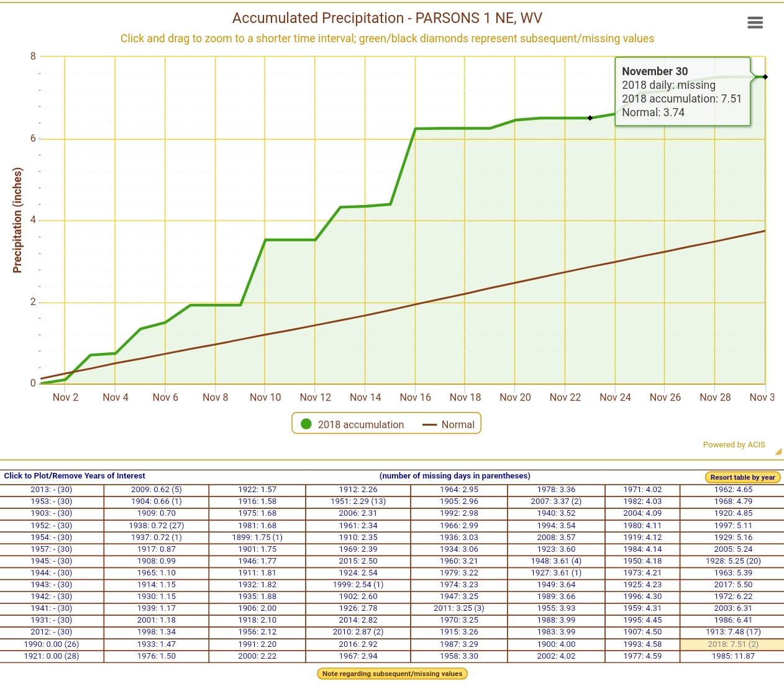Plot the year 2011: 3.25 (3)
This screenshot has height=691, width=784.
pos(459,608)
